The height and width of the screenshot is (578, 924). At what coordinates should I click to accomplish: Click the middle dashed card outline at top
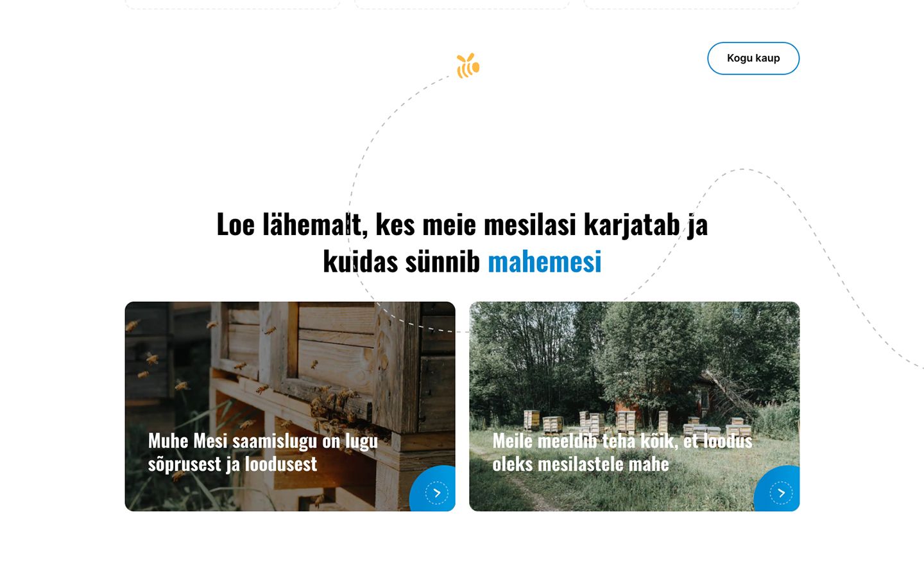(462, 4)
